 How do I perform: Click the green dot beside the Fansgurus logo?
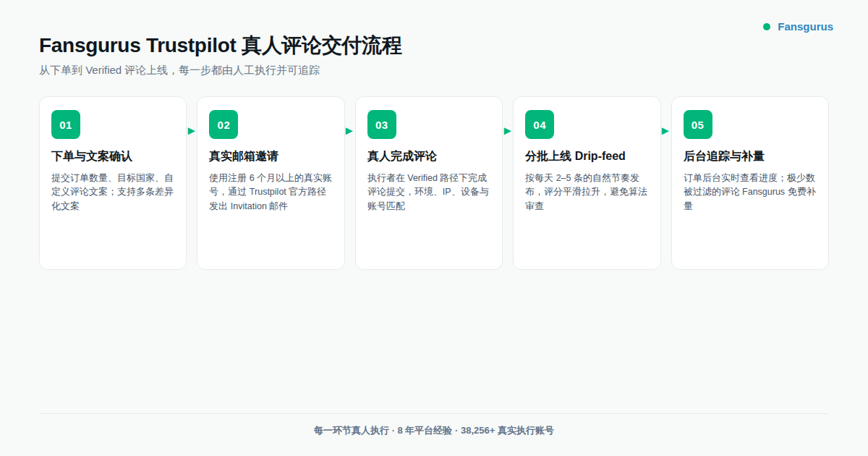[x=766, y=26]
